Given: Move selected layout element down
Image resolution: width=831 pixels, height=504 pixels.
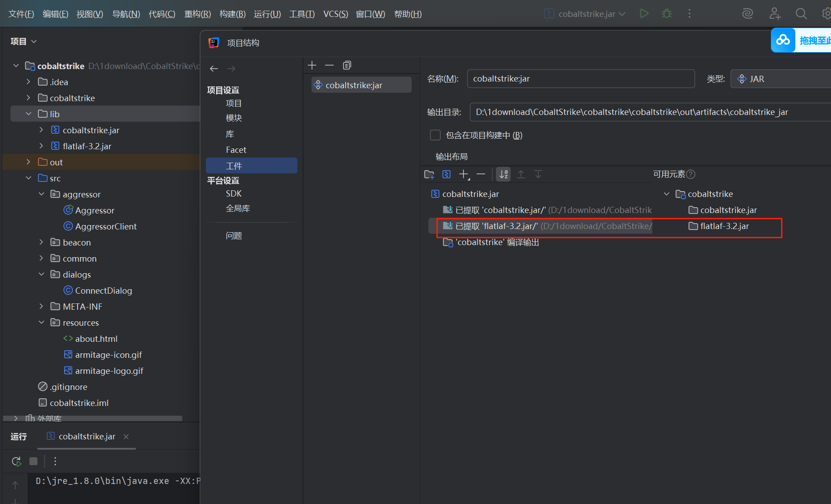Looking at the screenshot, I should pyautogui.click(x=538, y=174).
